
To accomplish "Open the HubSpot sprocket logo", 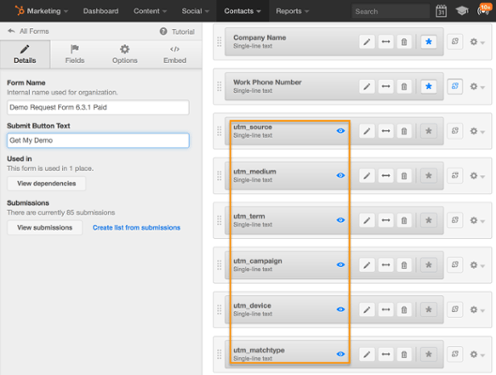I will [20, 11].
